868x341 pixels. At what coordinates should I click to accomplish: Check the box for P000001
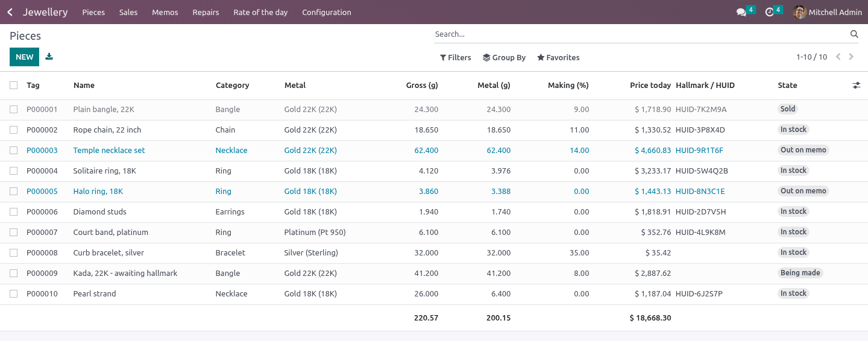click(x=13, y=110)
